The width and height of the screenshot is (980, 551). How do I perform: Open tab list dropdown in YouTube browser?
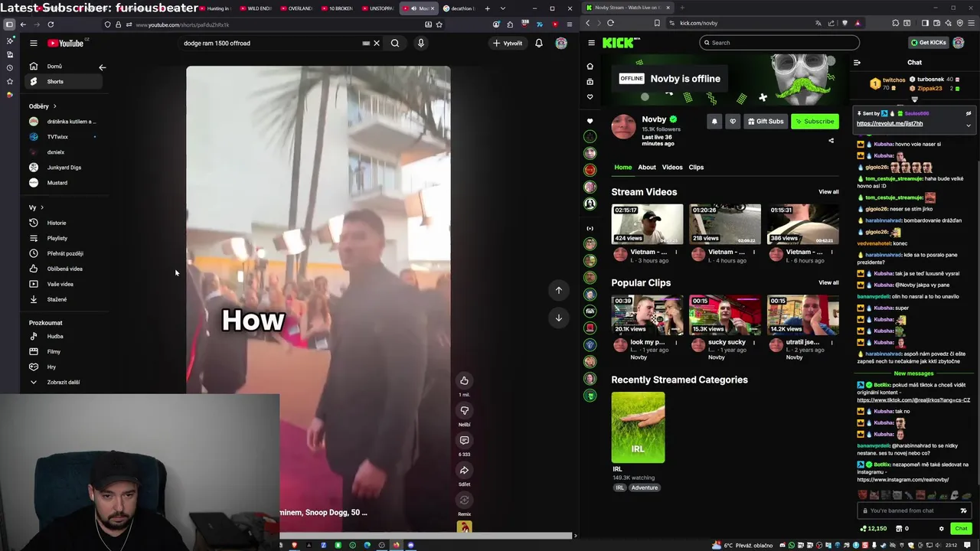tap(502, 8)
